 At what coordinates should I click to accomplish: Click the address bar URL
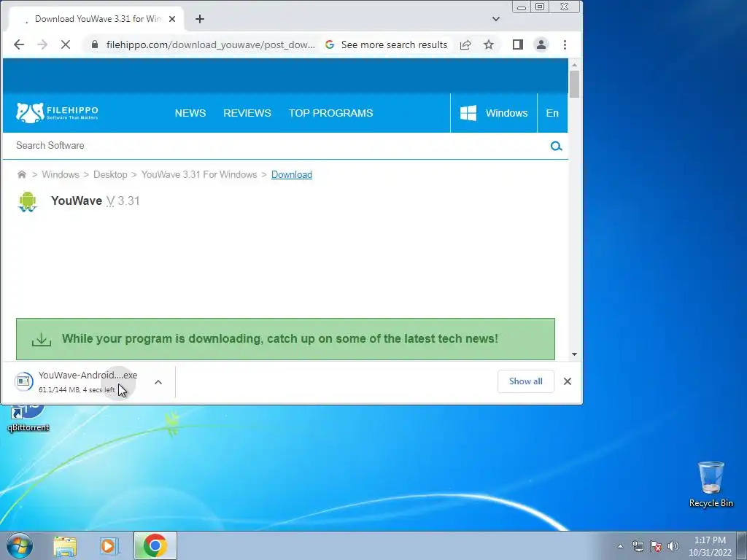[210, 44]
